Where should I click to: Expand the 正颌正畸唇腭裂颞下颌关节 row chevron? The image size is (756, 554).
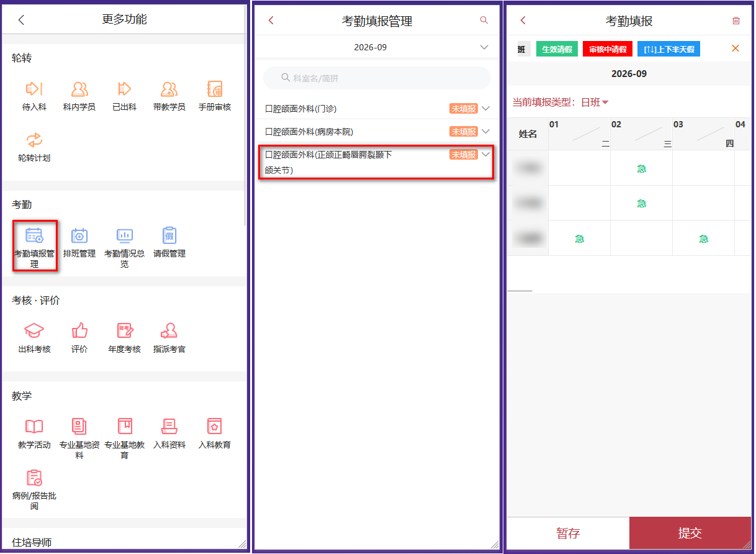click(x=485, y=155)
